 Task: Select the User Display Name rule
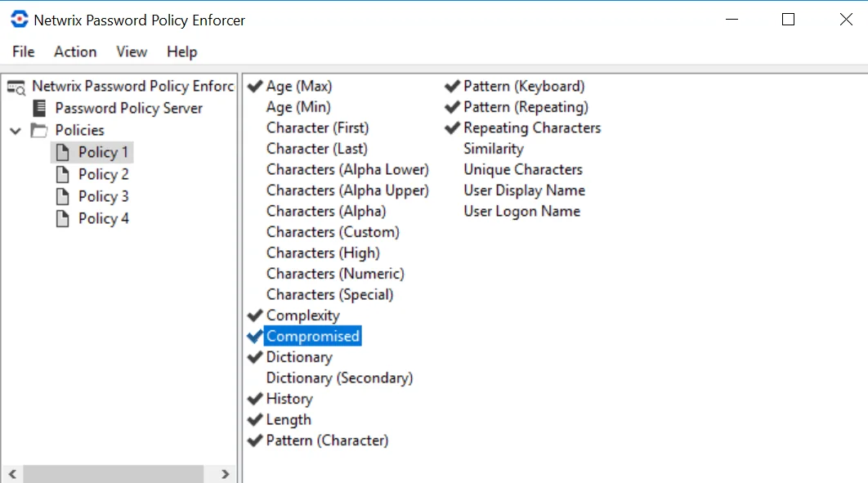pos(524,190)
